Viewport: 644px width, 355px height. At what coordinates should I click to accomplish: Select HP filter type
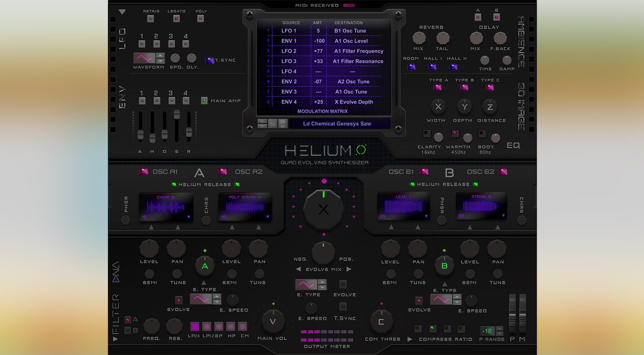click(x=231, y=326)
